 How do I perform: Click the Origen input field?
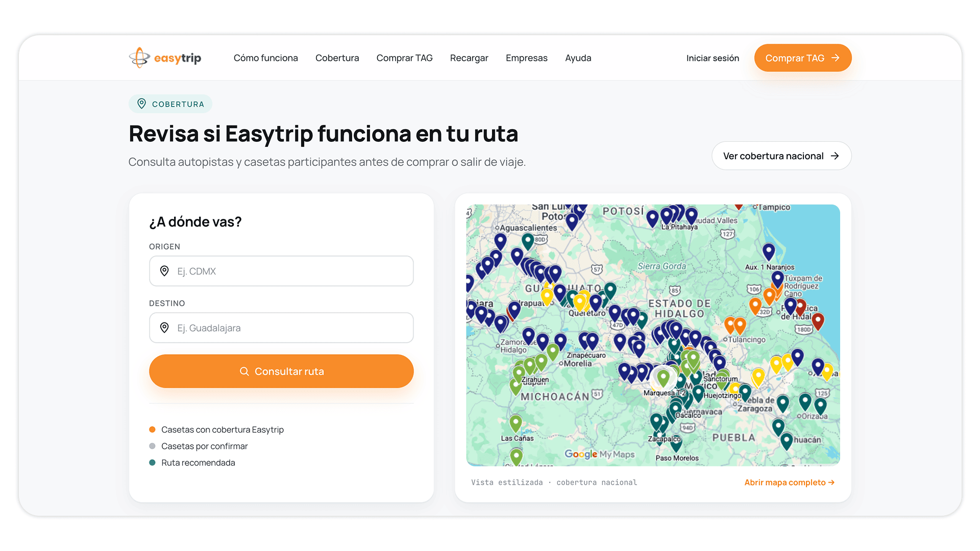281,271
